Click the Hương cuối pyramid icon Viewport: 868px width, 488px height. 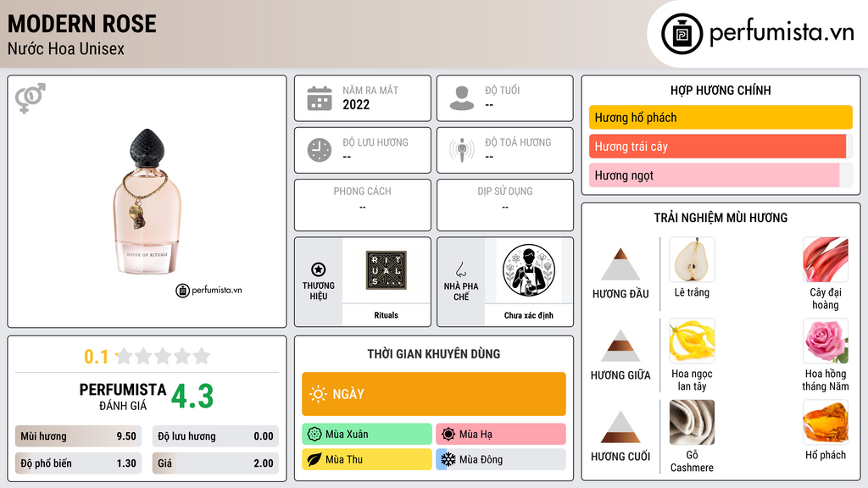click(620, 427)
